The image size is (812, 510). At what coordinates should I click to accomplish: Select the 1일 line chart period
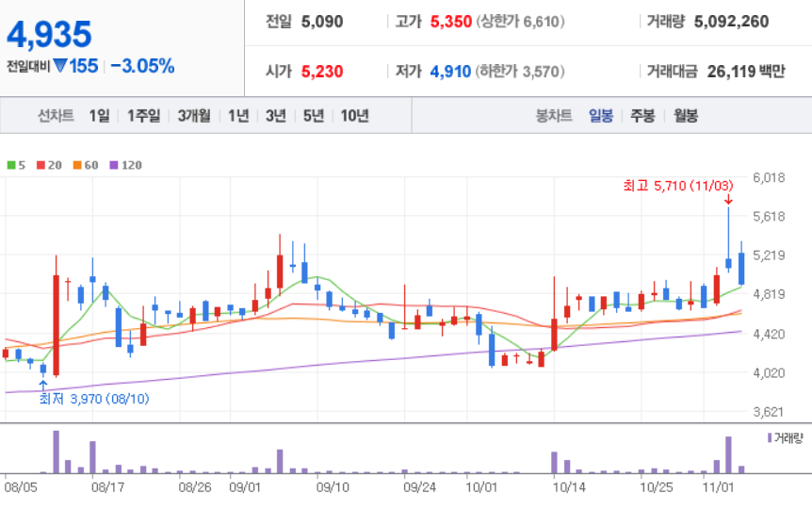coord(100,115)
